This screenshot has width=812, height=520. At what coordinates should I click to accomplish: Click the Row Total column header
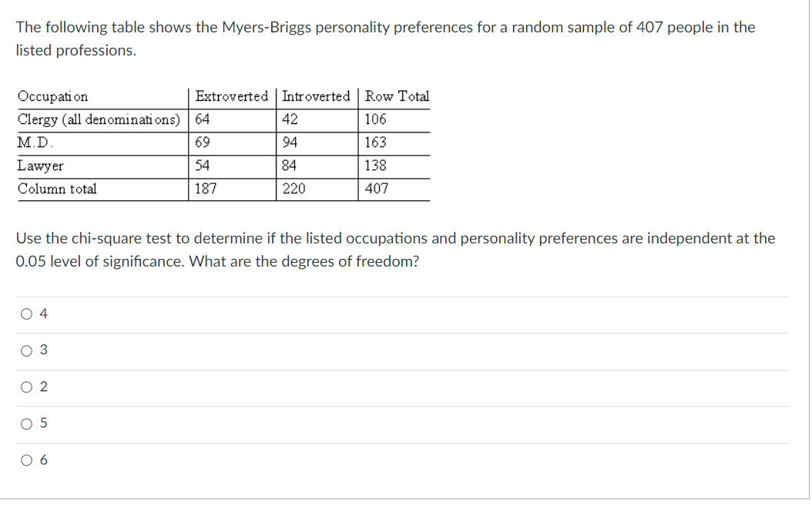397,96
